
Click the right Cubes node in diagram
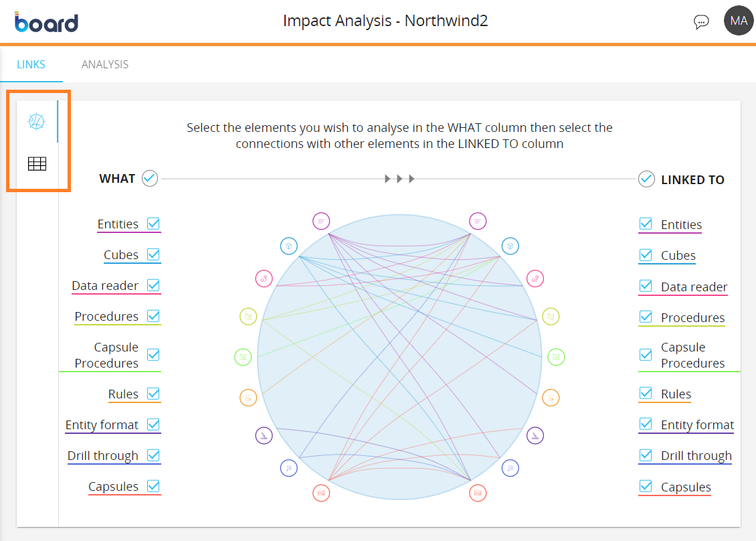(x=510, y=246)
